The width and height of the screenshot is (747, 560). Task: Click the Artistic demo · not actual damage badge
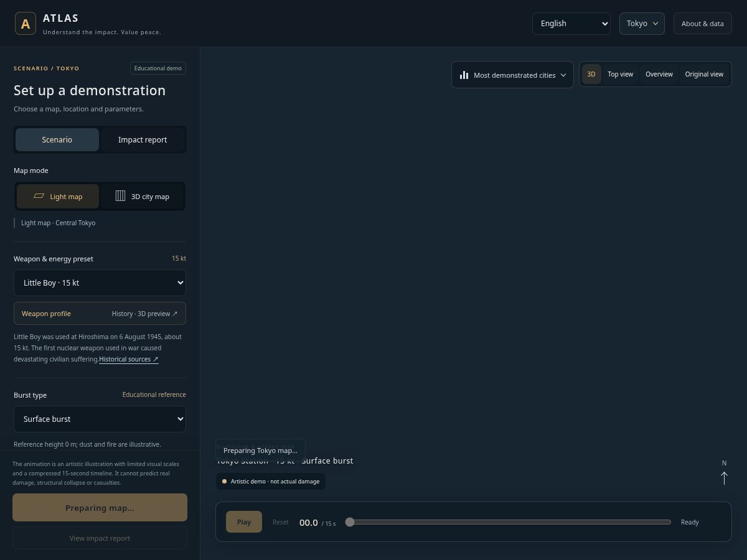pos(271,481)
